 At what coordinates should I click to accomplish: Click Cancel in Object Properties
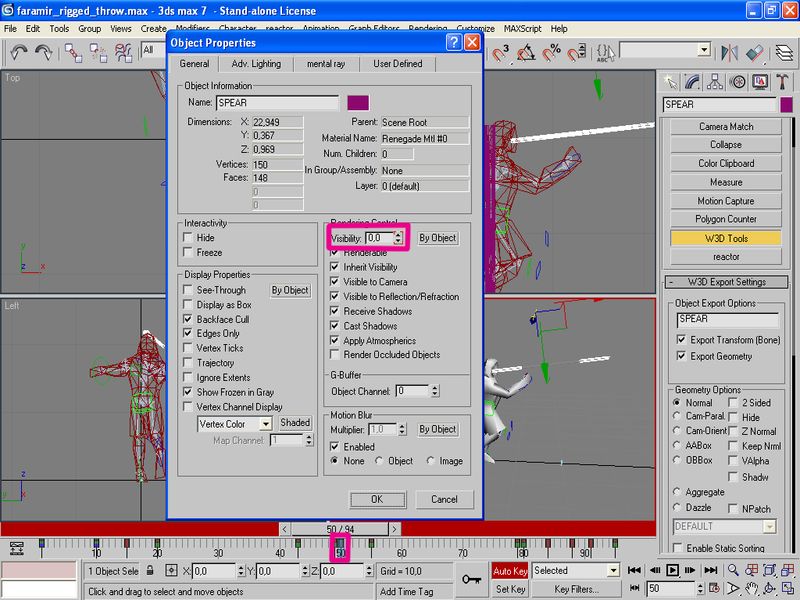click(444, 499)
